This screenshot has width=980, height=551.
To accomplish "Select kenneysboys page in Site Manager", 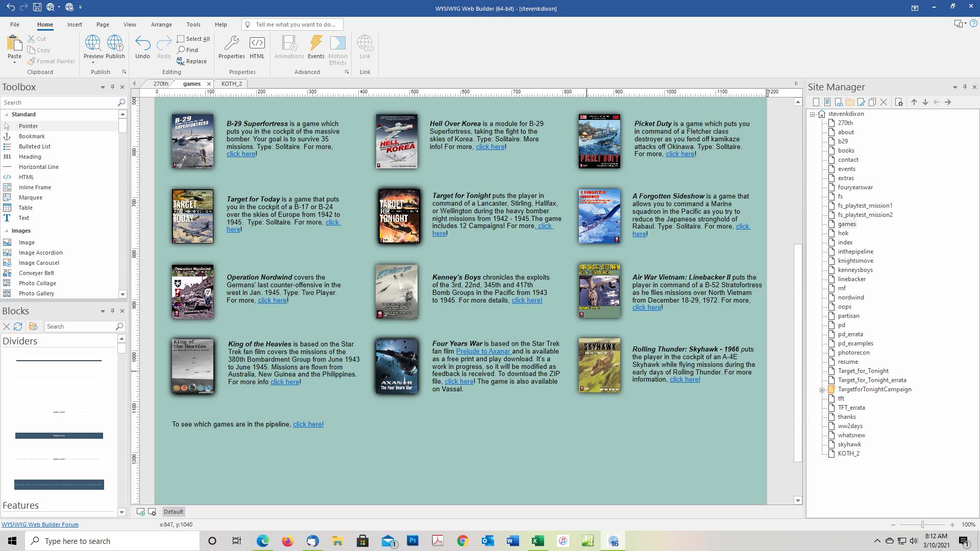I will [x=855, y=270].
